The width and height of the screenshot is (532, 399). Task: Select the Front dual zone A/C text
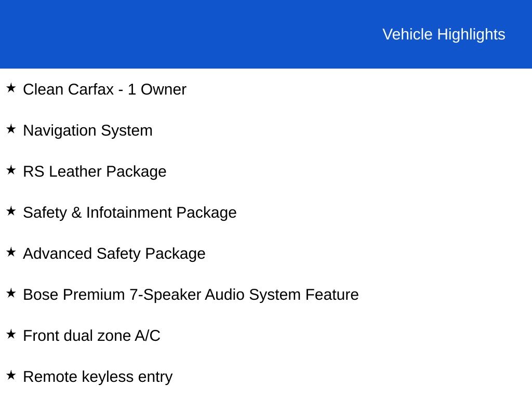[91, 336]
